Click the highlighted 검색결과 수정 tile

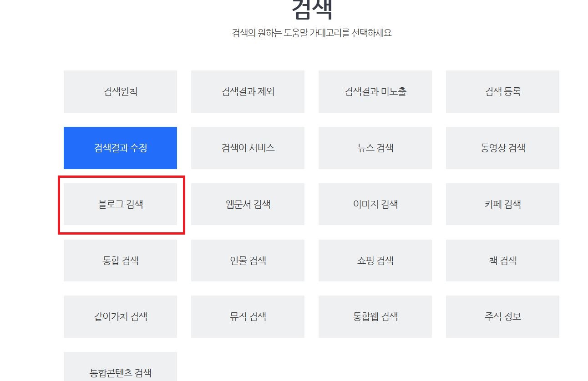[120, 148]
